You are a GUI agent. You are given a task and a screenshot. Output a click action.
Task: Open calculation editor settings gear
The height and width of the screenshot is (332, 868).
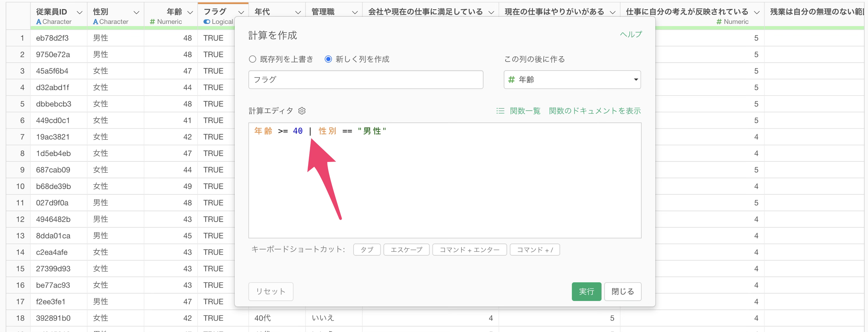coord(302,111)
